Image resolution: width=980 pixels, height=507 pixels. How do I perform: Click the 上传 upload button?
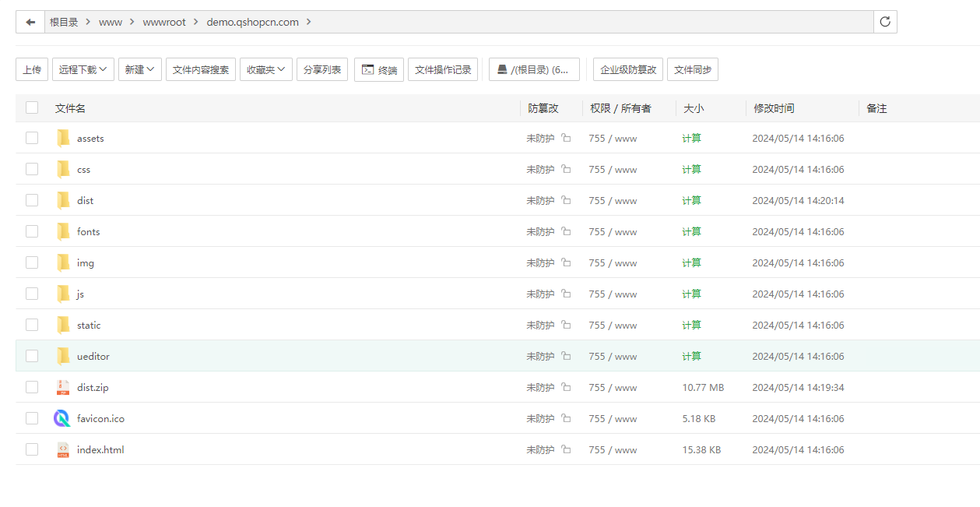point(32,69)
